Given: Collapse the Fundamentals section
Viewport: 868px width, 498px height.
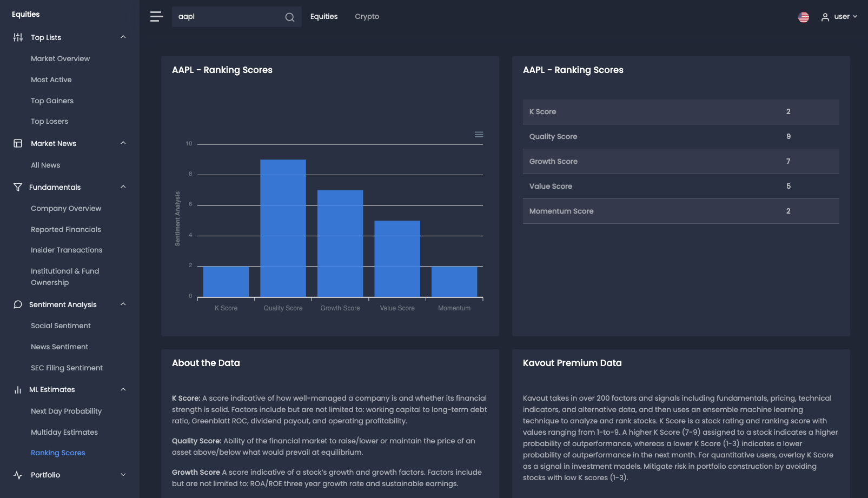Looking at the screenshot, I should [x=123, y=187].
